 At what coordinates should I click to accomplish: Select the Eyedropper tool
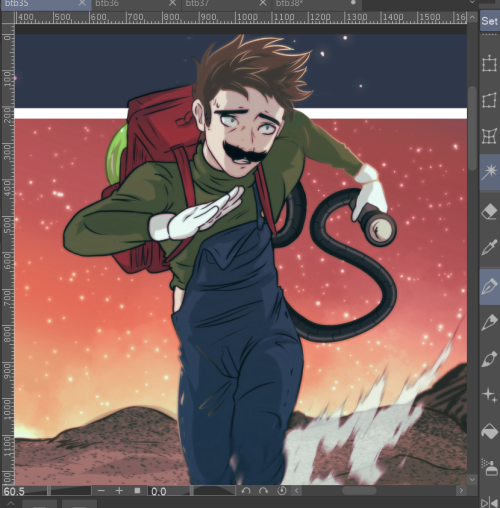[x=489, y=247]
